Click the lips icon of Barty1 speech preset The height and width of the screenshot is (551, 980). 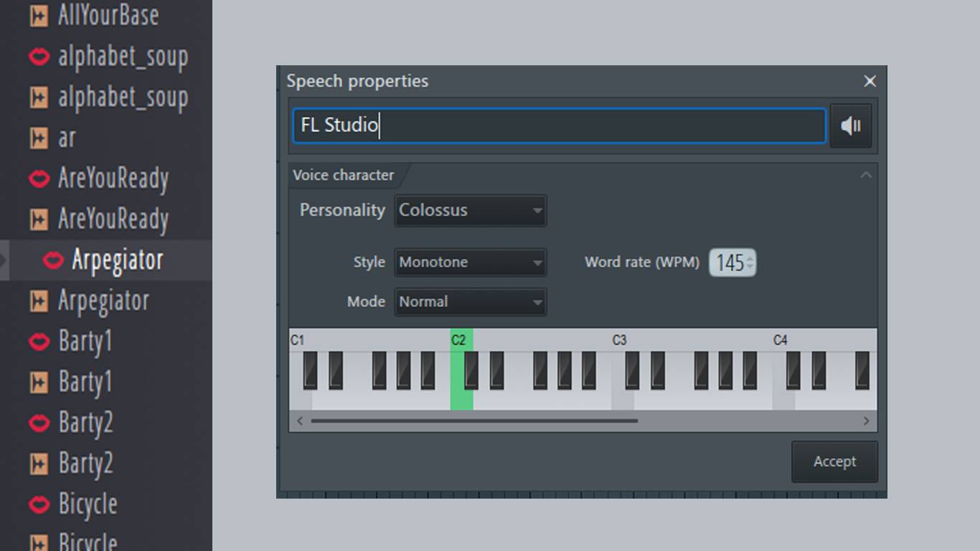click(x=39, y=342)
